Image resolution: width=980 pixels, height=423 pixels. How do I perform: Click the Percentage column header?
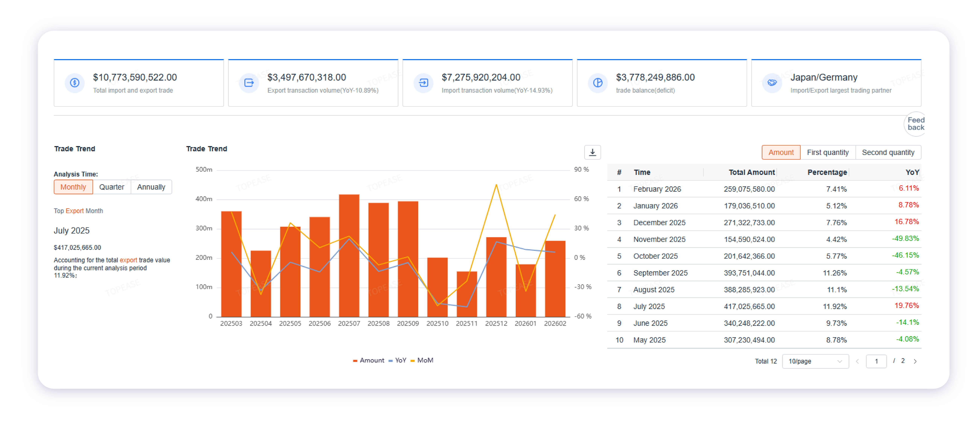pyautogui.click(x=827, y=172)
